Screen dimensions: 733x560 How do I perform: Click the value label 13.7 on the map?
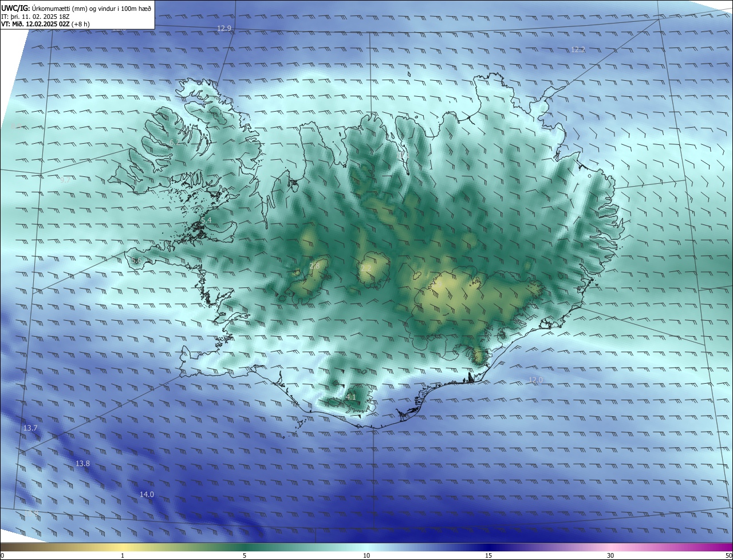(x=30, y=428)
